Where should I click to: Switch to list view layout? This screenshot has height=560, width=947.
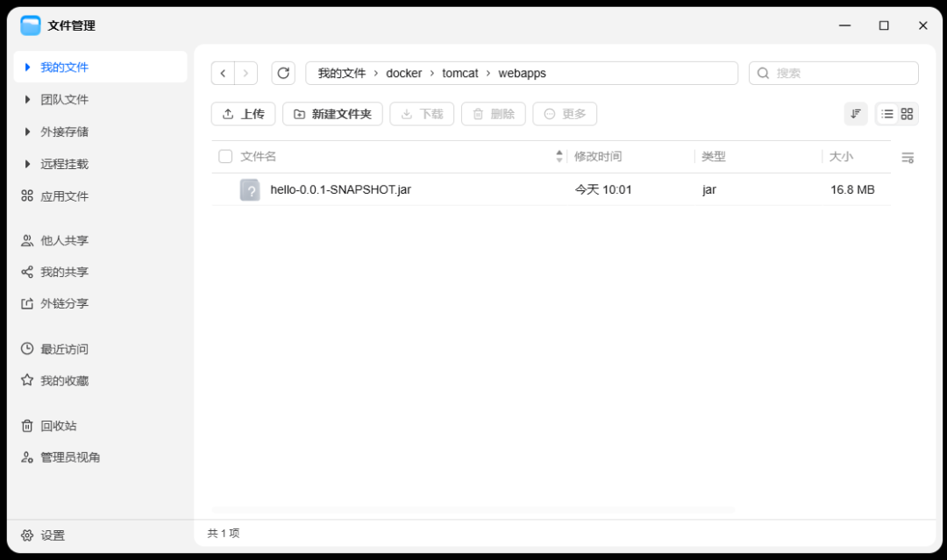click(x=886, y=114)
